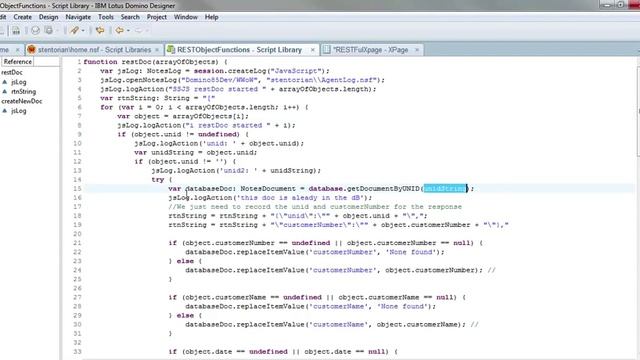Open the Help menu
640x360 pixels.
(x=211, y=17)
